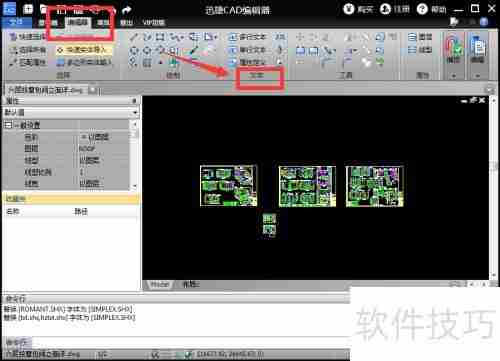500x361 pixels.
Task: Select the Line drawing tool
Action: [x=133, y=37]
